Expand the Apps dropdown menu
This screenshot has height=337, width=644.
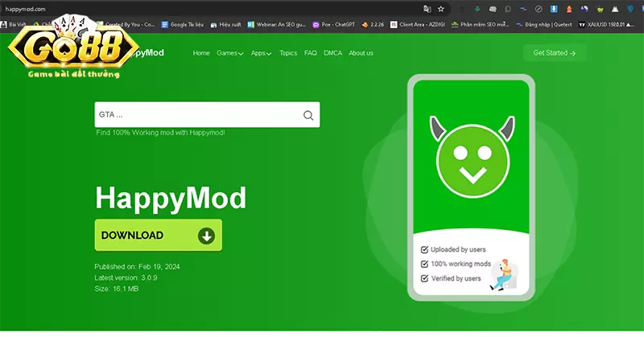coord(261,53)
